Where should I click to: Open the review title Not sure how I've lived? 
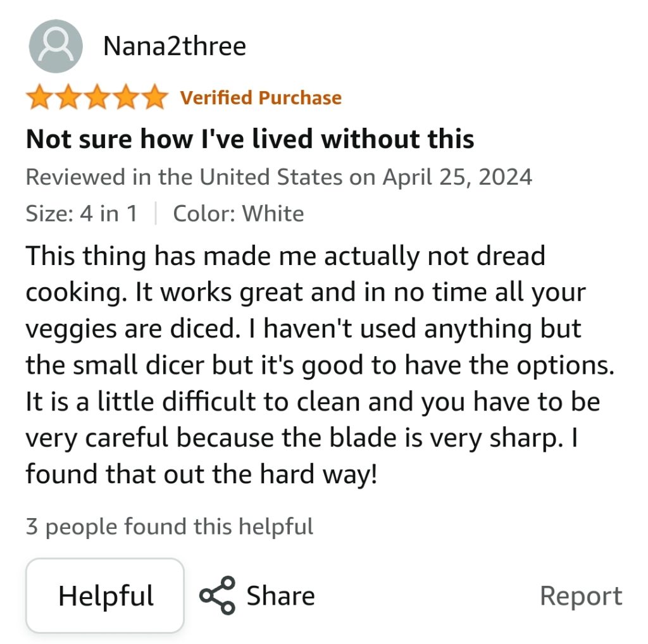pyautogui.click(x=250, y=139)
